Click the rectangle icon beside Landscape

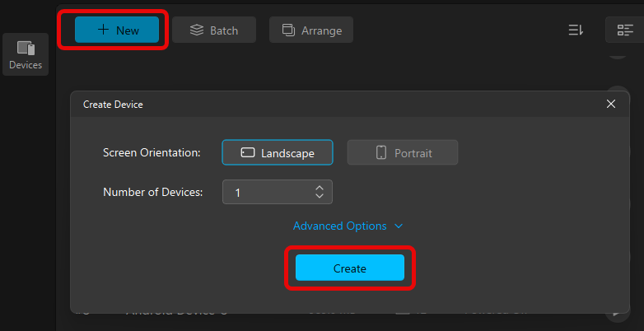pos(247,152)
